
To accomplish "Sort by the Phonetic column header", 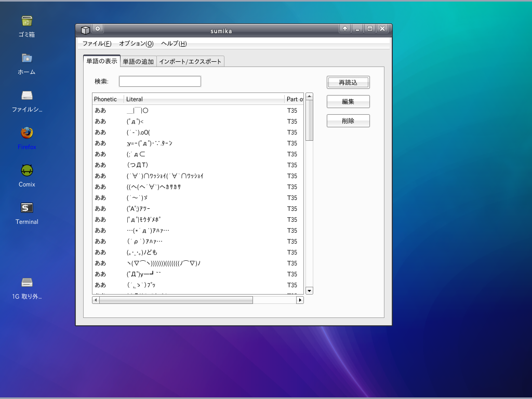I will [x=108, y=99].
